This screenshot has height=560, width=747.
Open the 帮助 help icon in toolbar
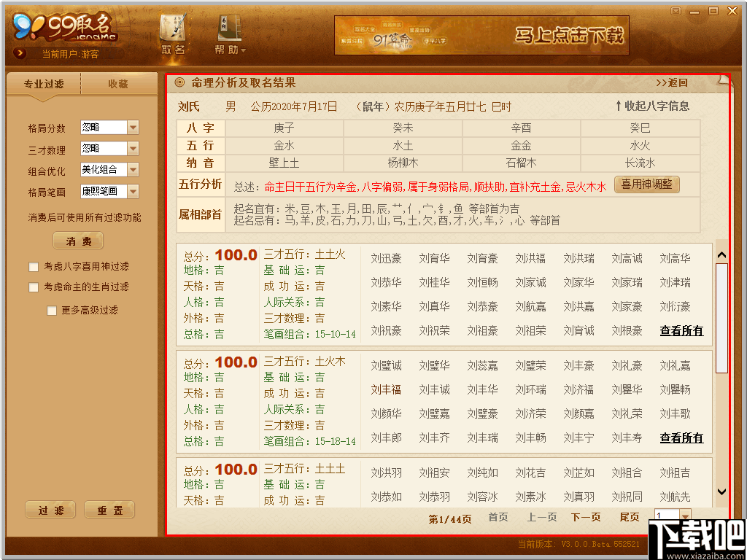(x=228, y=33)
